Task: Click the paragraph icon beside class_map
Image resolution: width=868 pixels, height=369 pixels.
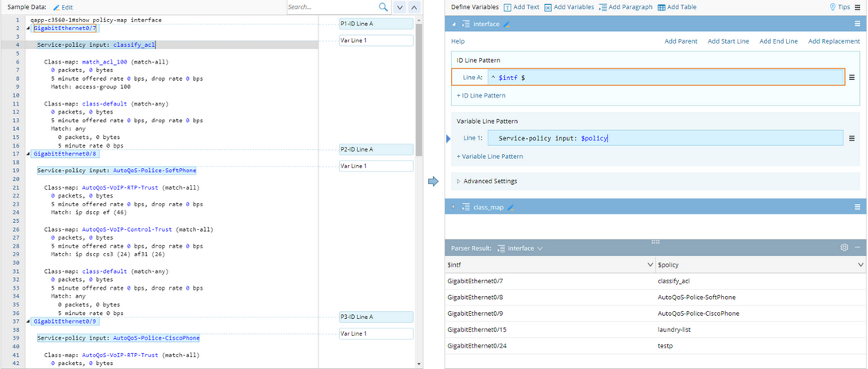Action: [466, 207]
